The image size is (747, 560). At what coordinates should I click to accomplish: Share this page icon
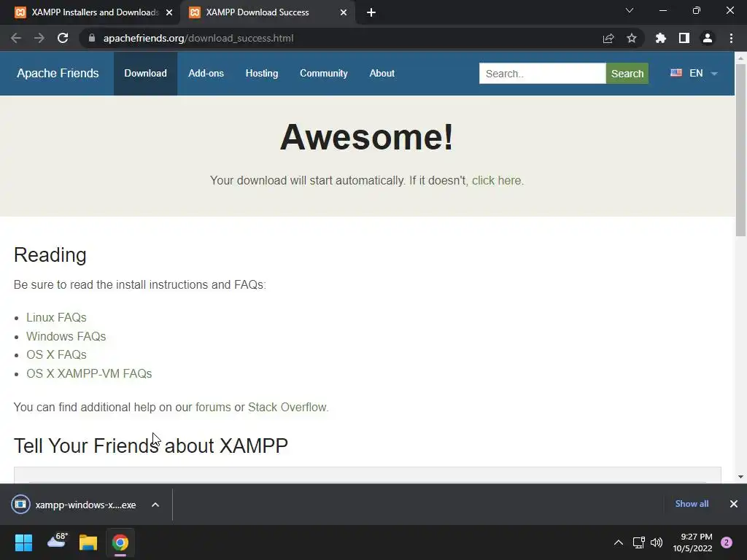(608, 38)
